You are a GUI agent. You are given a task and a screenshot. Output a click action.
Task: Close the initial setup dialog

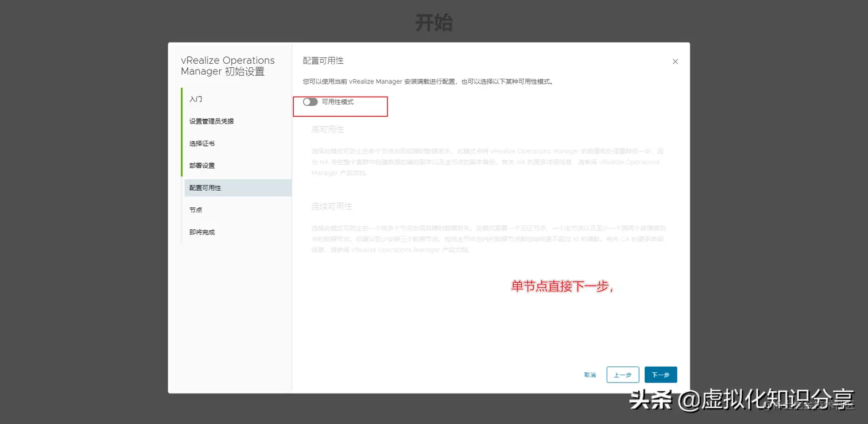(675, 61)
